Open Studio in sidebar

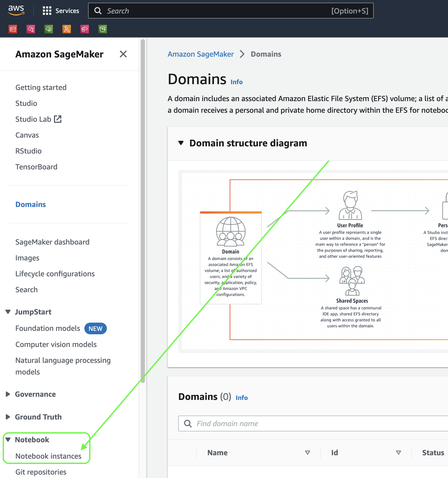point(26,103)
